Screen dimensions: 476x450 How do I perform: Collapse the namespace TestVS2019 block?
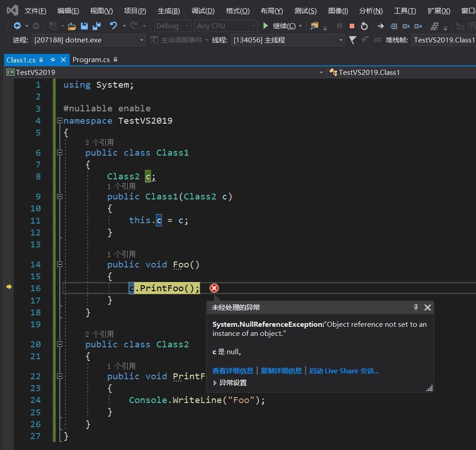click(59, 121)
